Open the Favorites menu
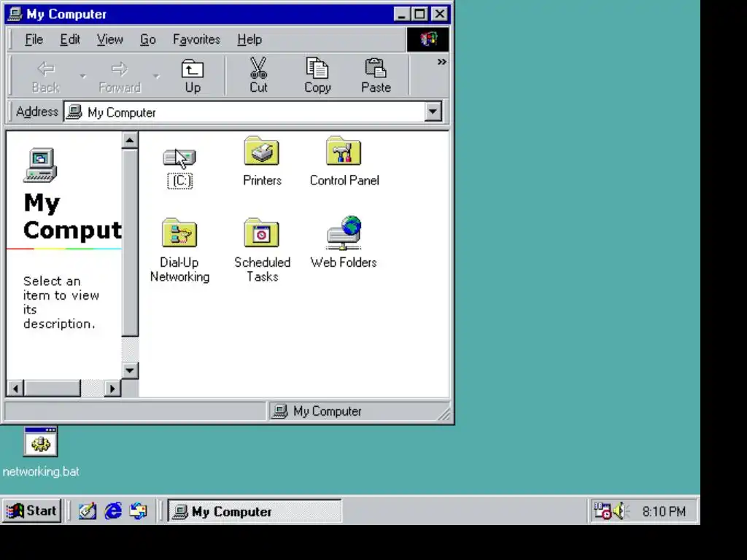The width and height of the screenshot is (747, 560). pyautogui.click(x=196, y=39)
